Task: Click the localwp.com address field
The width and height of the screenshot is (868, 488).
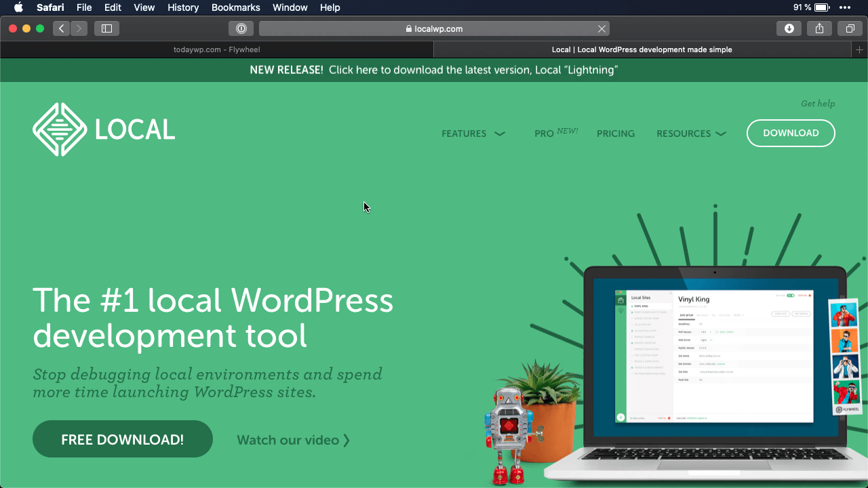Action: coord(434,28)
